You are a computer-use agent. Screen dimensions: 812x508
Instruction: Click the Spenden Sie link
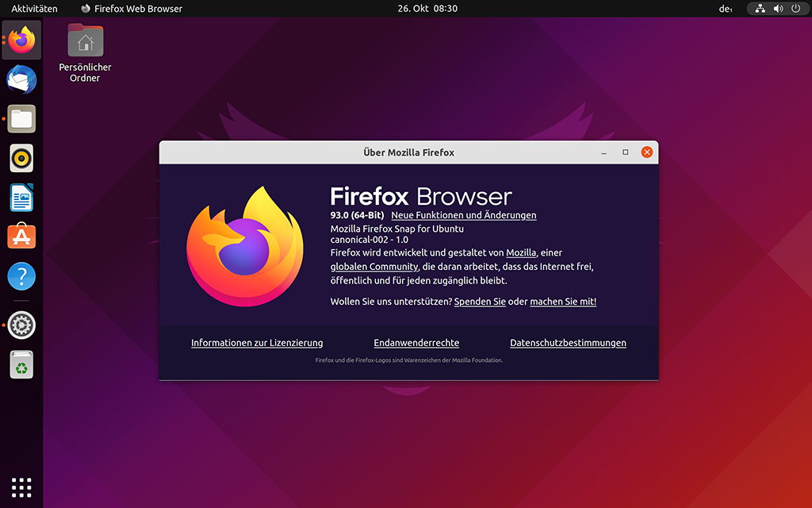[x=480, y=301]
